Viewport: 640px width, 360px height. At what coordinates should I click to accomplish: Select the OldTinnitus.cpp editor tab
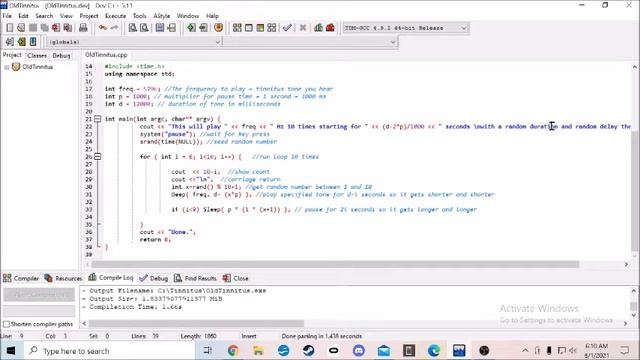[x=106, y=55]
